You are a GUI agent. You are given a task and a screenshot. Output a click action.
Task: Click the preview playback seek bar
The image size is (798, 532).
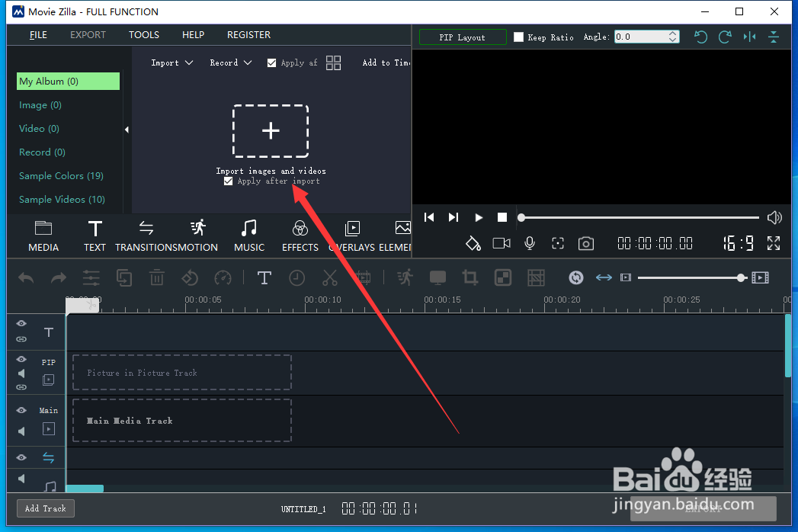tap(639, 217)
